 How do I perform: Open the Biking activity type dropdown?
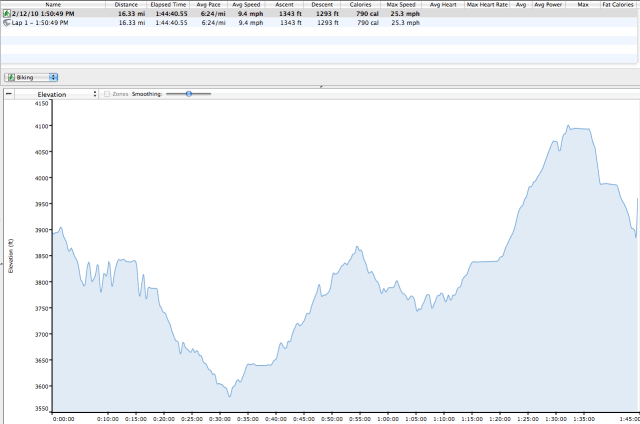point(53,77)
